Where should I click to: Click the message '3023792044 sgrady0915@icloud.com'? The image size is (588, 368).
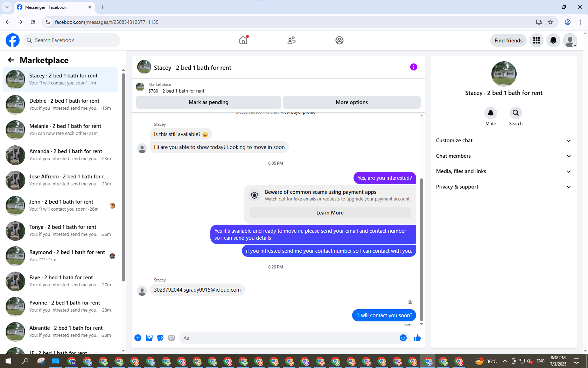(197, 290)
